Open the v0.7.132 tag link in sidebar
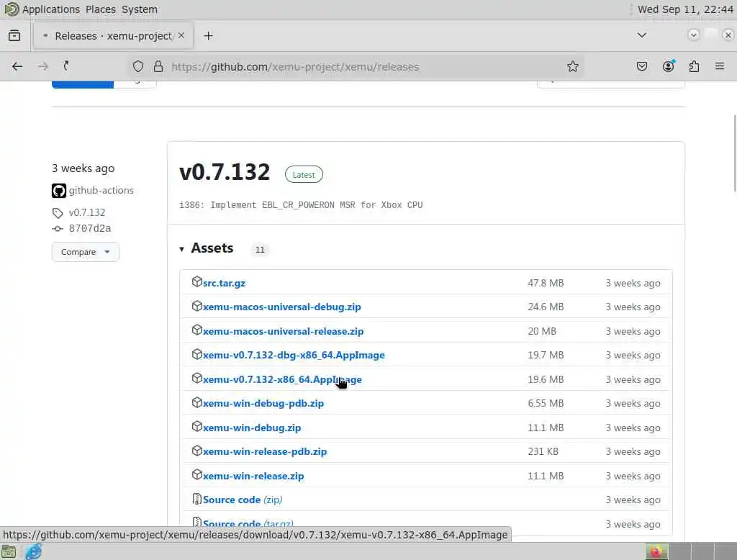737x560 pixels. tap(87, 212)
